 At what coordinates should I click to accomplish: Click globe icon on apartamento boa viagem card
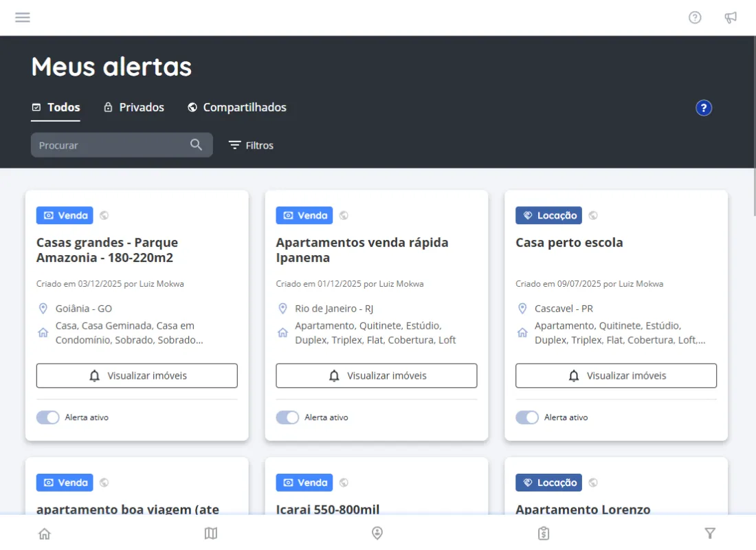click(104, 483)
